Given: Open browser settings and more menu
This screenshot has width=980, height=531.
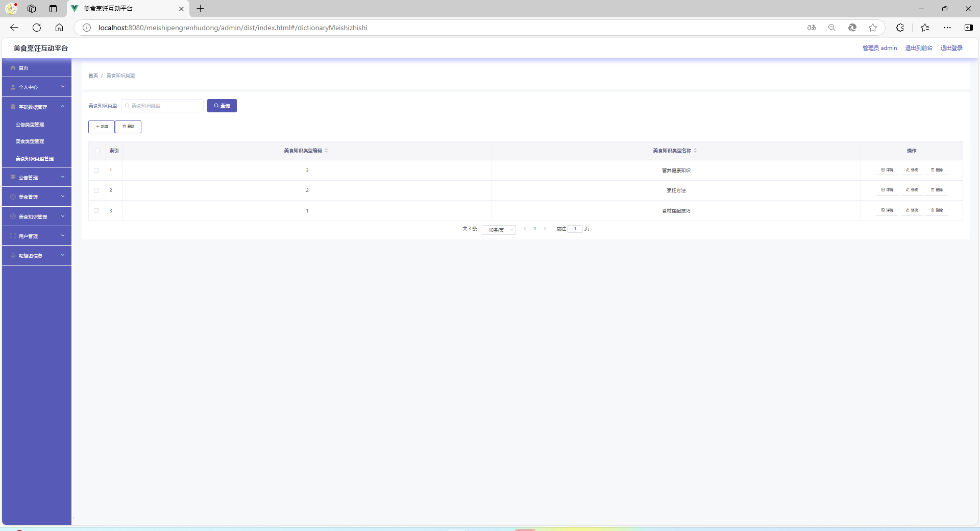Looking at the screenshot, I should [x=947, y=28].
